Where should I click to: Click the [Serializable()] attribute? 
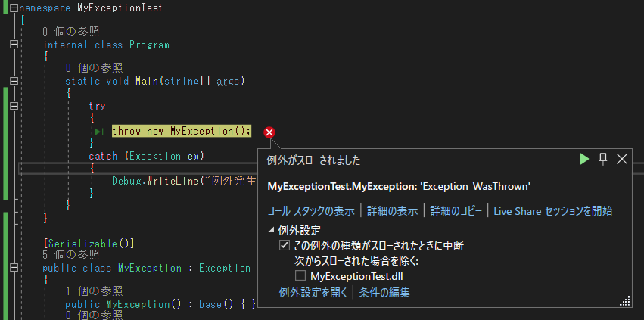[89, 244]
